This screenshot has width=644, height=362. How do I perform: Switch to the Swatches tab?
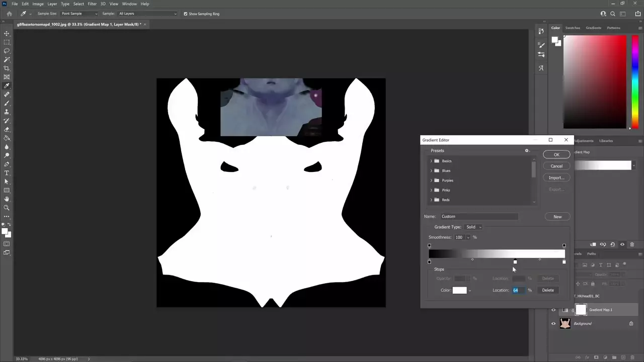(x=573, y=28)
